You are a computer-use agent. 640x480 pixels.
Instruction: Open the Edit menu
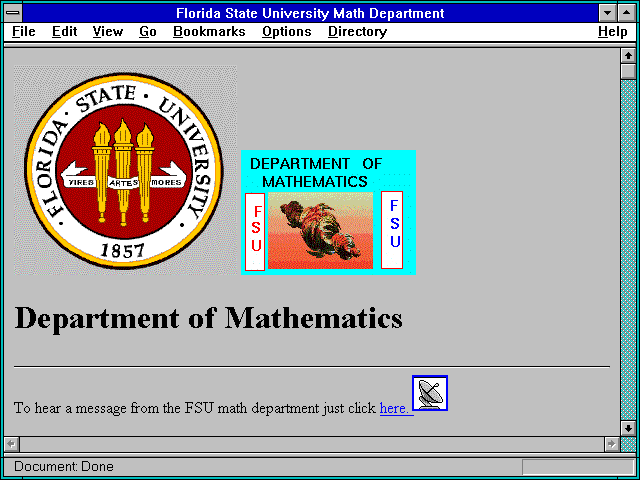pyautogui.click(x=64, y=31)
